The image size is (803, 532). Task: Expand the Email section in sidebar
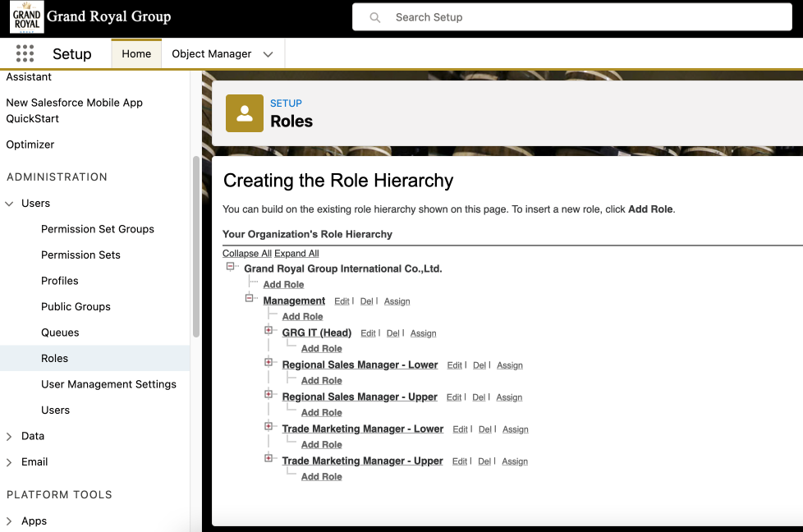pyautogui.click(x=9, y=462)
